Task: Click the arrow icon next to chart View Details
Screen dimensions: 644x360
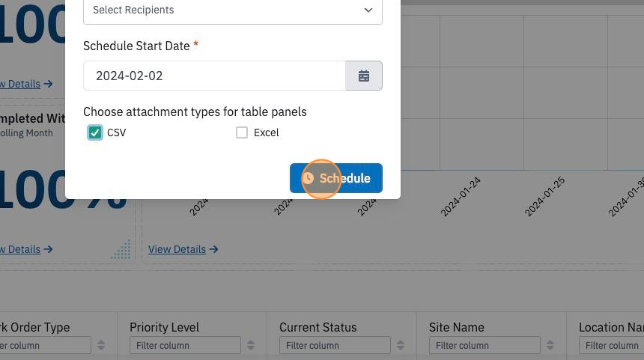Action: pyautogui.click(x=213, y=249)
